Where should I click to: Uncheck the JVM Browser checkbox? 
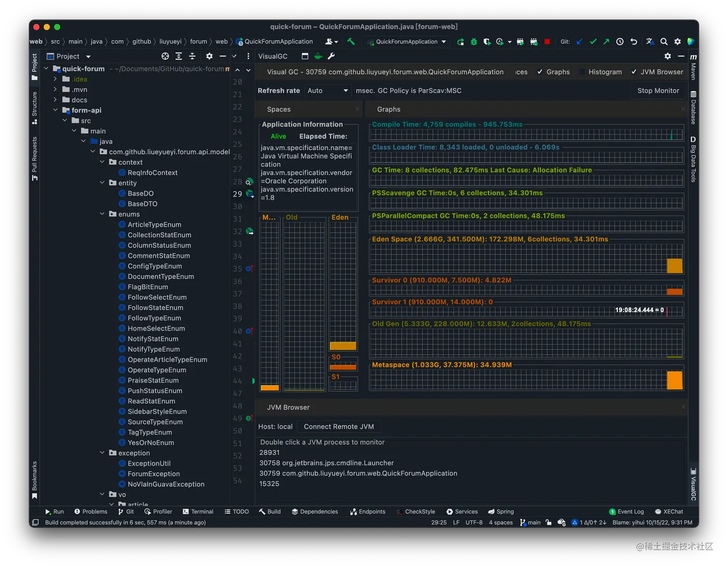click(x=634, y=72)
